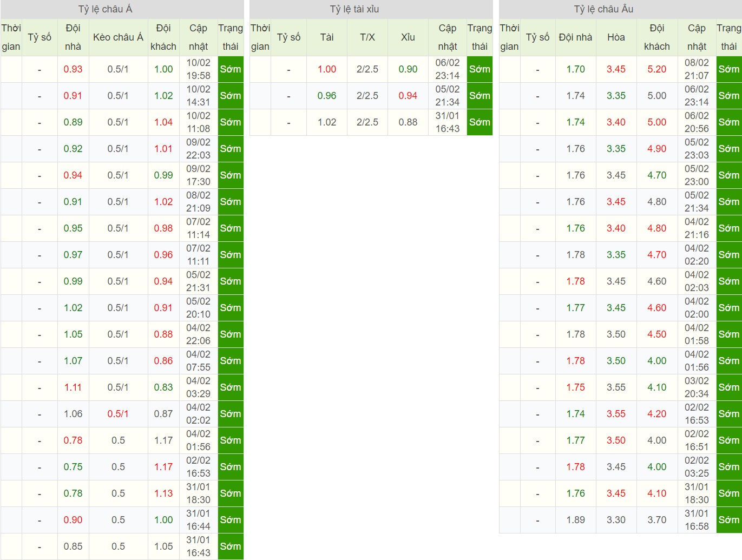Viewport: 742px width, 560px height.
Task: Click home odds 1.05 in the 04/02 22:06 row
Action: pyautogui.click(x=73, y=334)
